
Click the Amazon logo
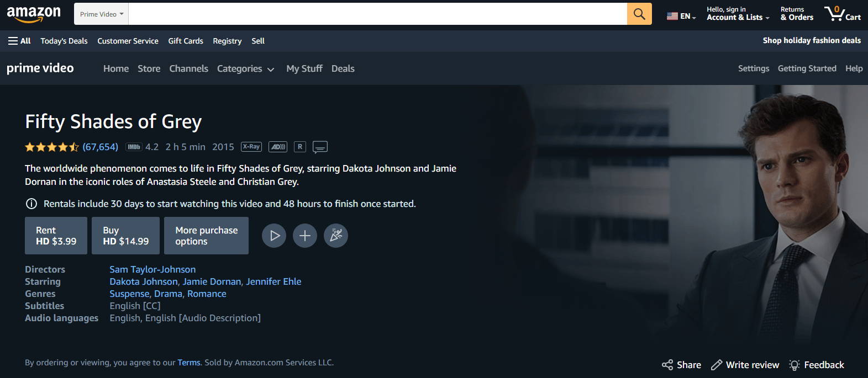34,14
